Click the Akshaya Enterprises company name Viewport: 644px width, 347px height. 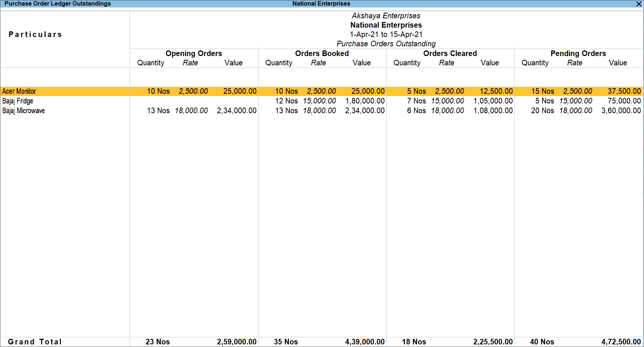(x=386, y=16)
